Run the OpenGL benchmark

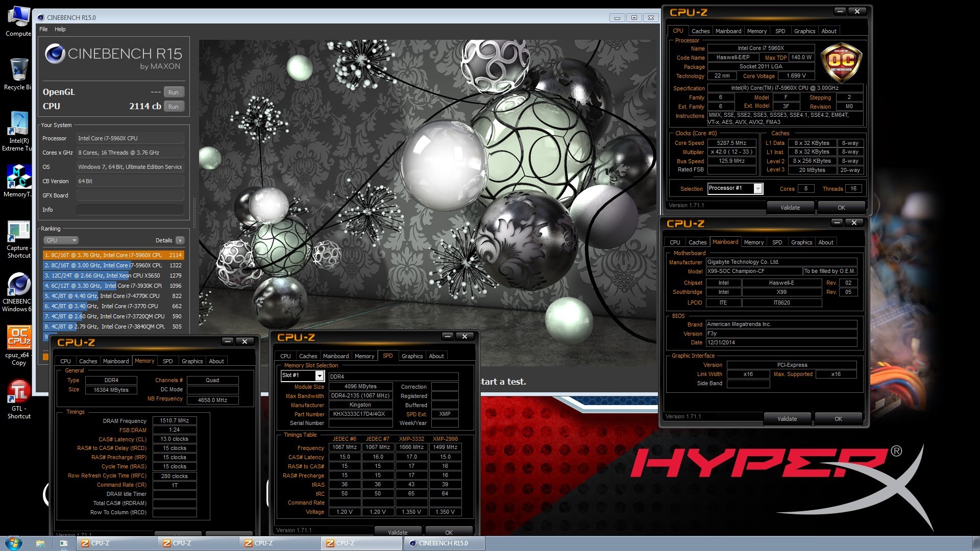pos(174,92)
